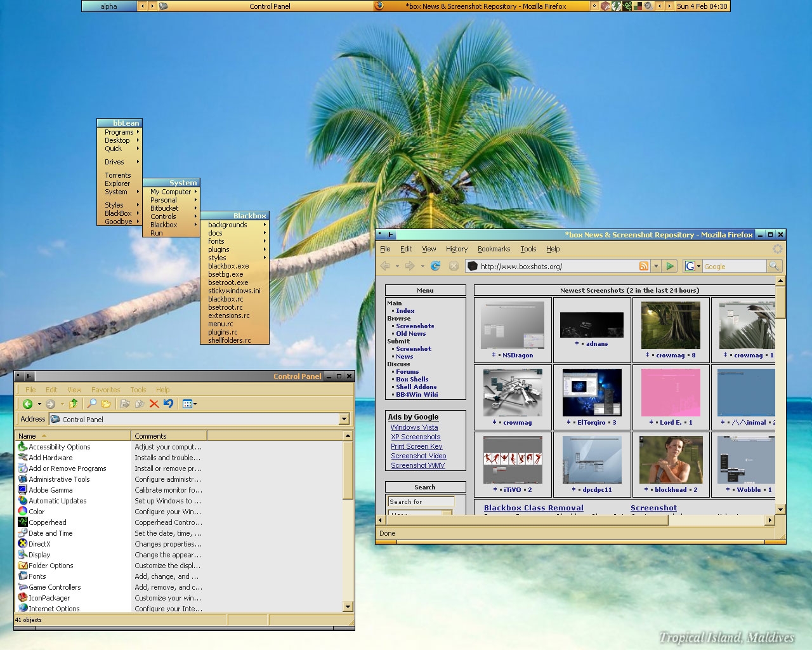Click the Search for field on boxshots page
812x650 pixels.
point(421,501)
